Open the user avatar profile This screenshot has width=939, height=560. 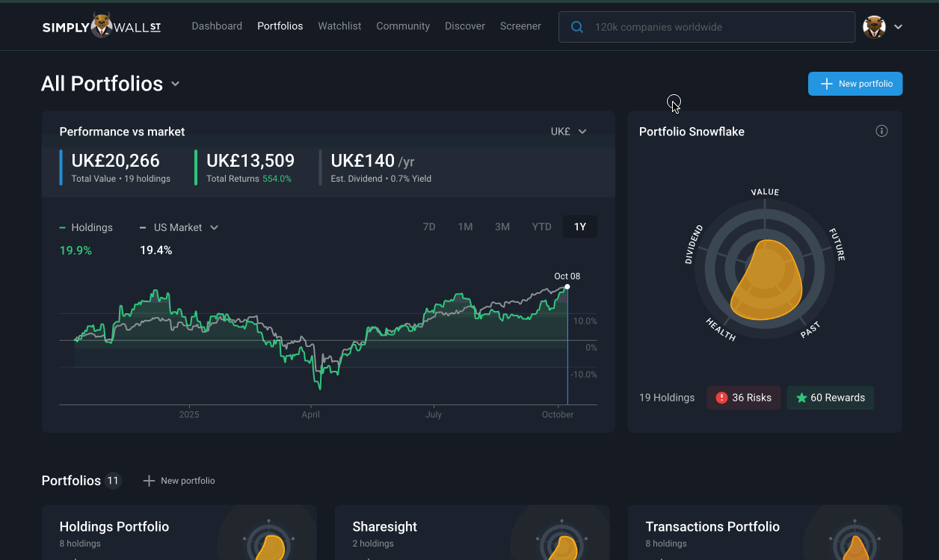[874, 27]
